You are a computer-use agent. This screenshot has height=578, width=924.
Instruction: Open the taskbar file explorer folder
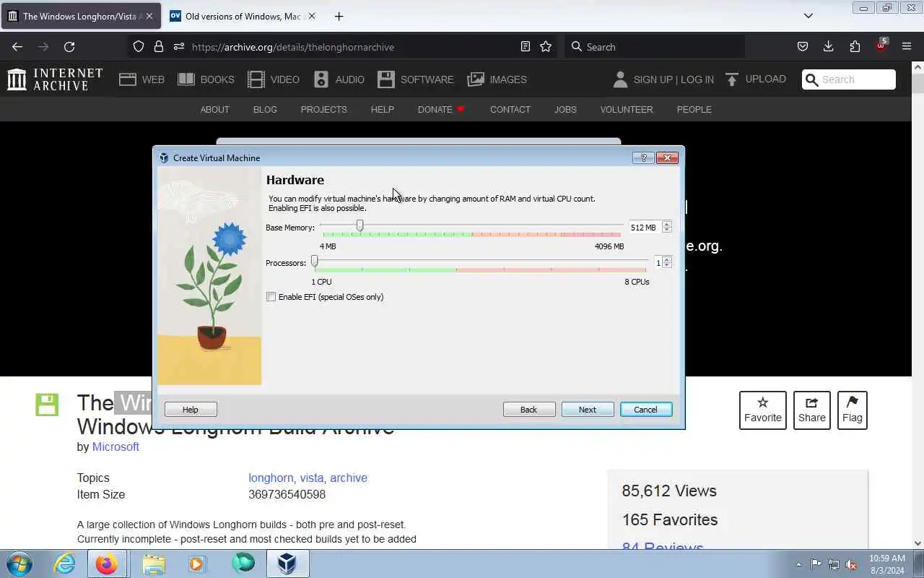[x=154, y=564]
